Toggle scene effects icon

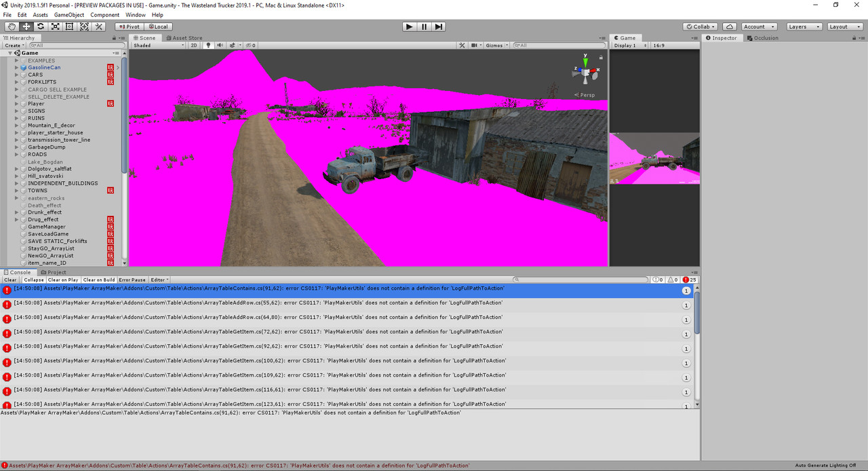coord(234,45)
